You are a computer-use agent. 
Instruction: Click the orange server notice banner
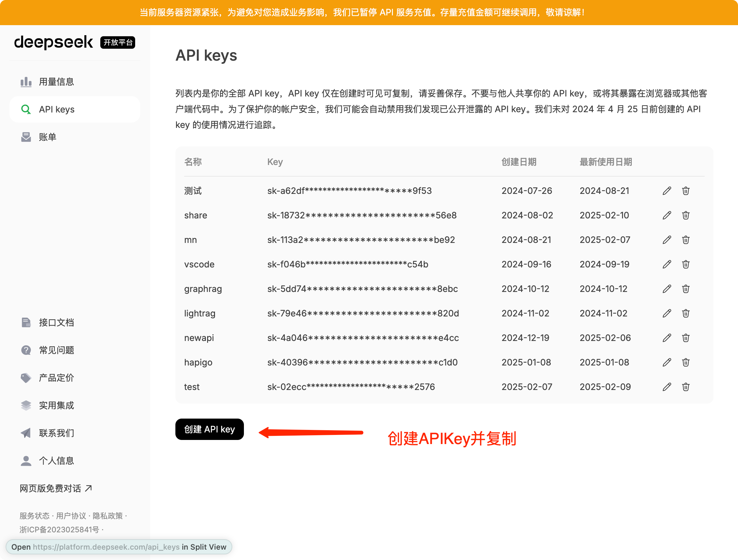(x=369, y=13)
